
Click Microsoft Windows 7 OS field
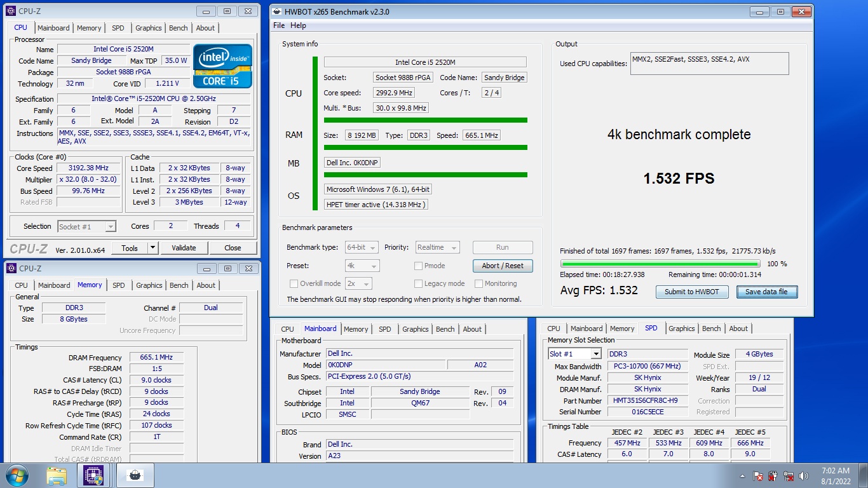click(x=378, y=189)
